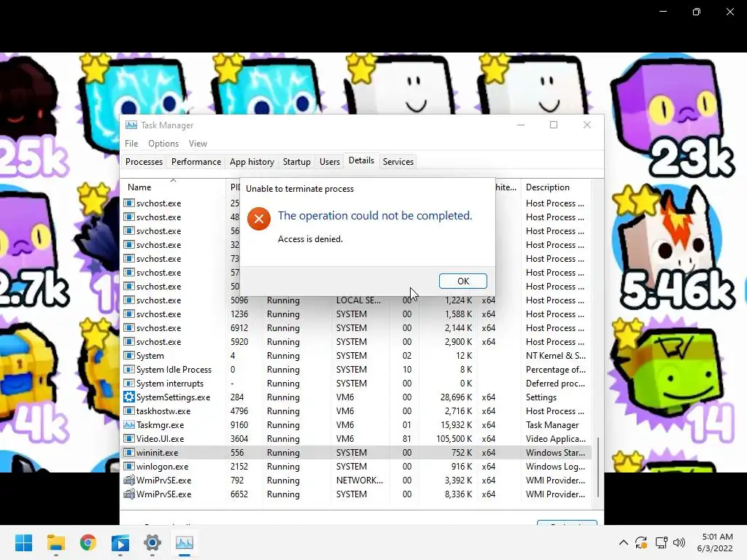Click the Task Manager title bar icon
The image size is (747, 560).
pyautogui.click(x=131, y=125)
